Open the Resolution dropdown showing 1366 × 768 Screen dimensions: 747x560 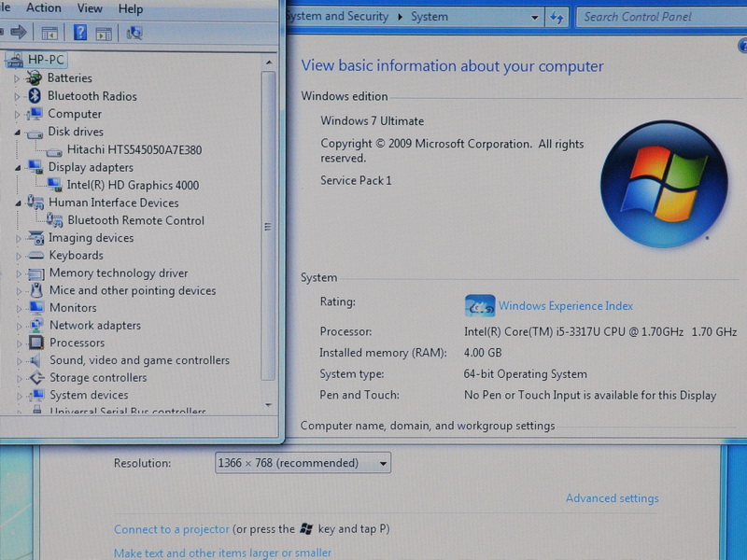tap(303, 463)
